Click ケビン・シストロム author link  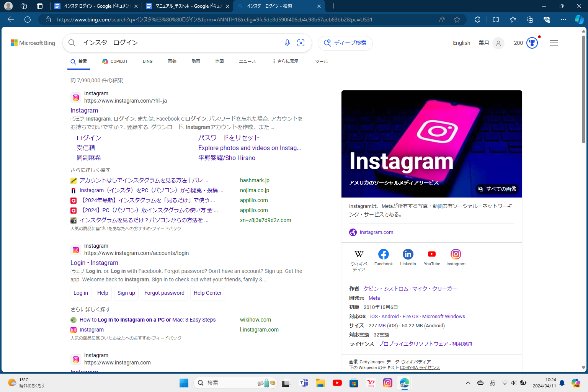click(386, 289)
